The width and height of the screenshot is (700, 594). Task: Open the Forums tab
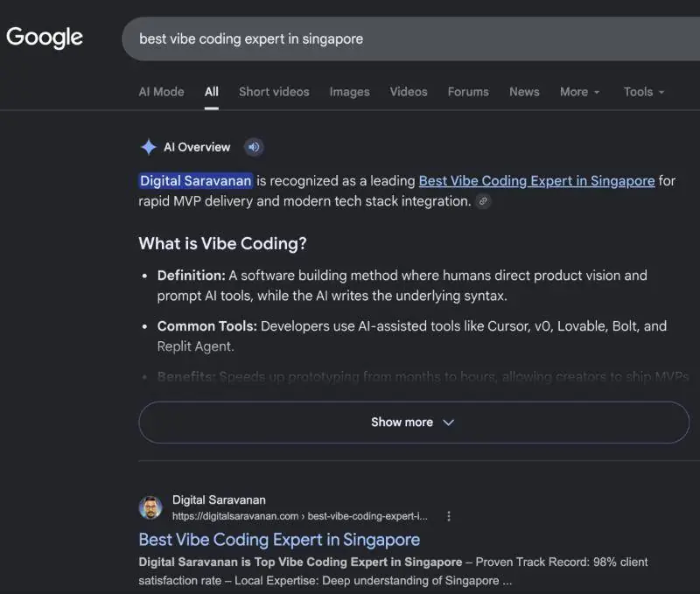coord(468,92)
